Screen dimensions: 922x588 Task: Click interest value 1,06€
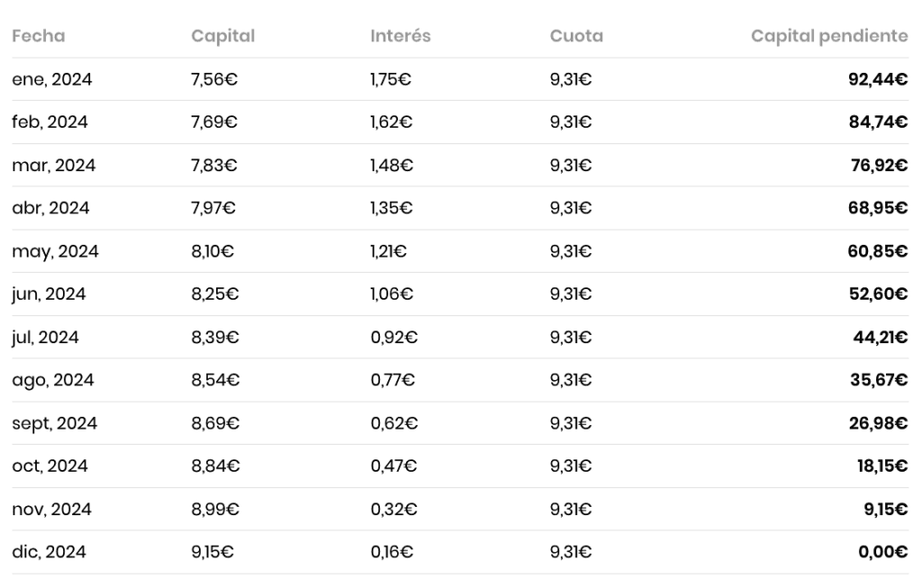392,294
